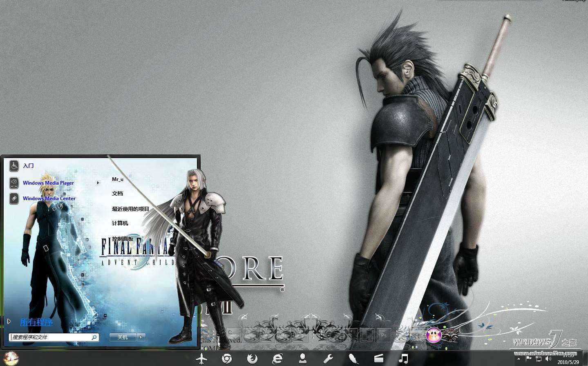Open 计算机 in the Start menu
588x366 pixels.
click(120, 223)
